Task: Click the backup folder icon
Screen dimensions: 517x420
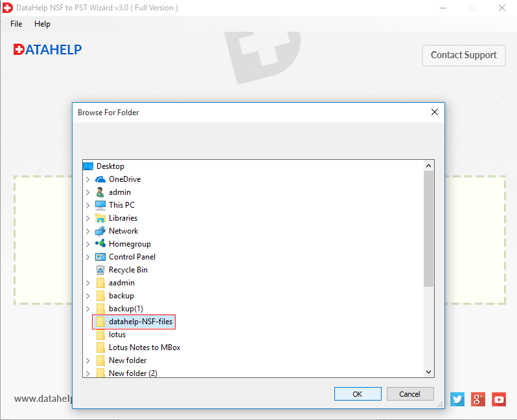Action: (100, 296)
